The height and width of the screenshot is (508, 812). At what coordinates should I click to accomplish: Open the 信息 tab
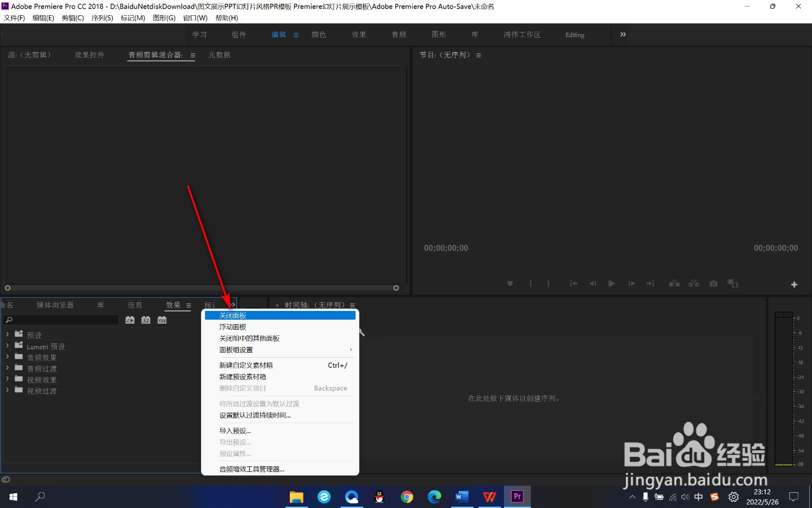click(x=135, y=305)
